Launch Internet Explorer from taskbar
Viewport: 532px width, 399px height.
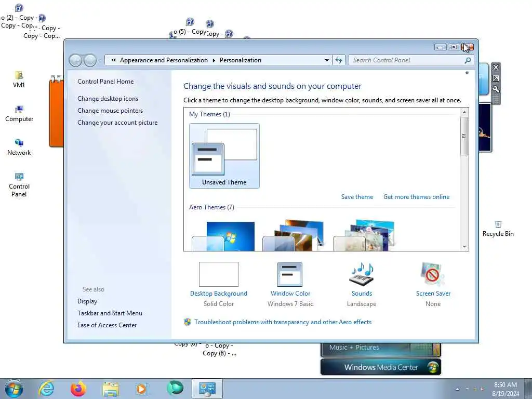46,389
